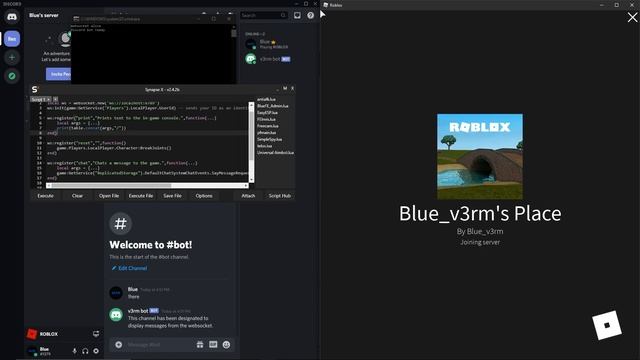Screen dimensions: 640x360
Task: Open the Nitro gift icon
Action: tap(200, 345)
